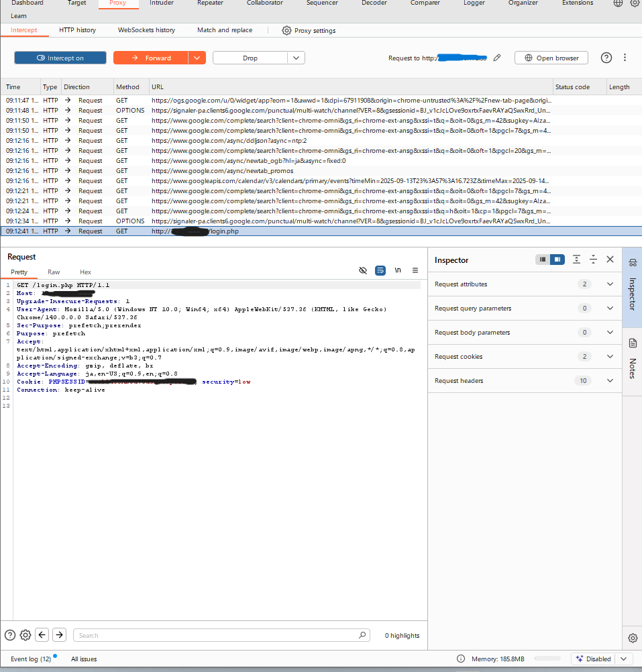
Task: Drop the intercepted request
Action: pos(250,58)
